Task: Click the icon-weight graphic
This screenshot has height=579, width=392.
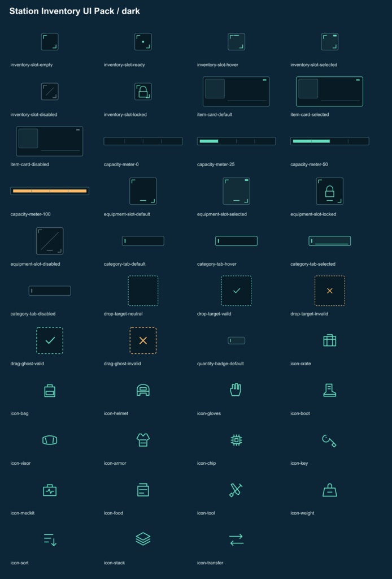Action: pos(329,490)
